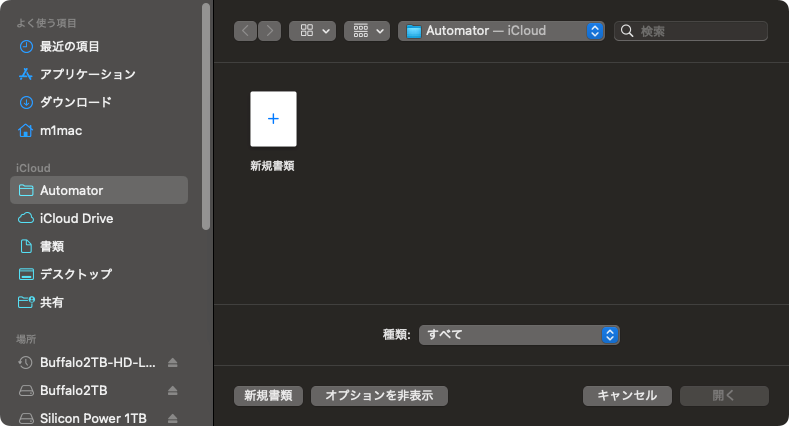Viewport: 789px width, 426px height.
Task: Click the Downloads arrow icon in sidebar
Action: 27,102
